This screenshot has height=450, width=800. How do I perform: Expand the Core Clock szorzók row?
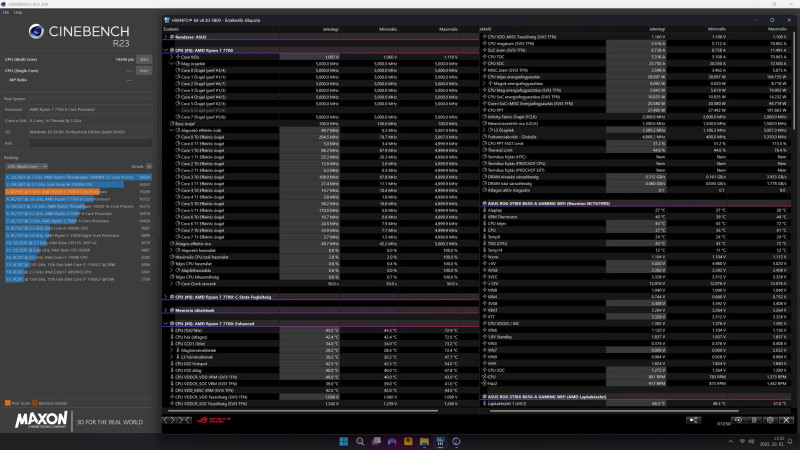pyautogui.click(x=172, y=283)
